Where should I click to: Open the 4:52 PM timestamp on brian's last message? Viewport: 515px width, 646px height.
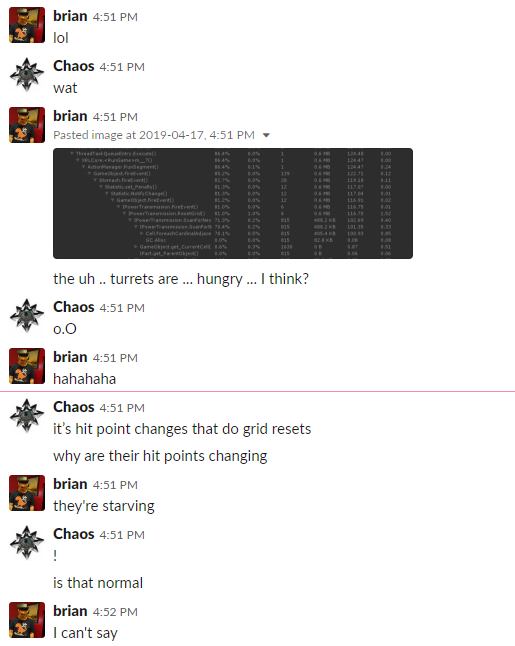click(x=115, y=612)
